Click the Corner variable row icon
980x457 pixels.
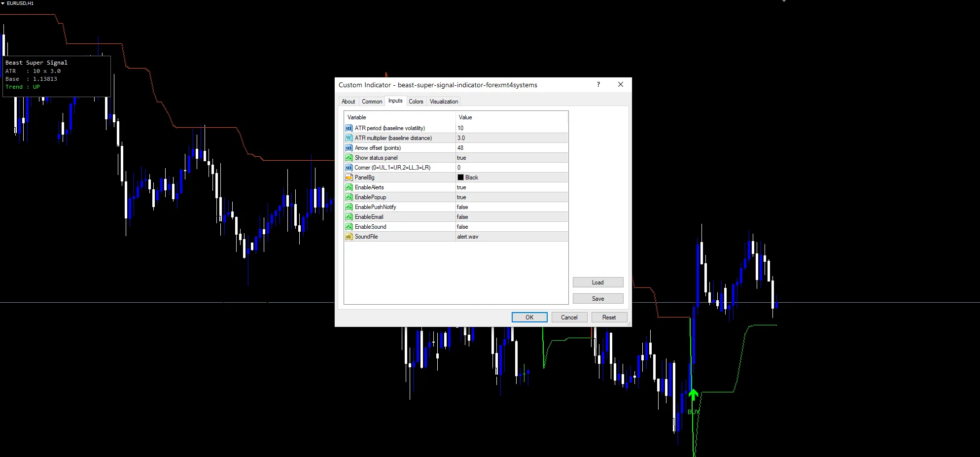tap(349, 168)
